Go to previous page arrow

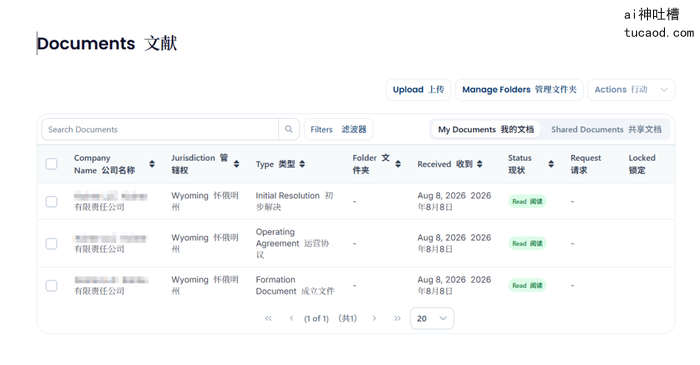tap(292, 318)
